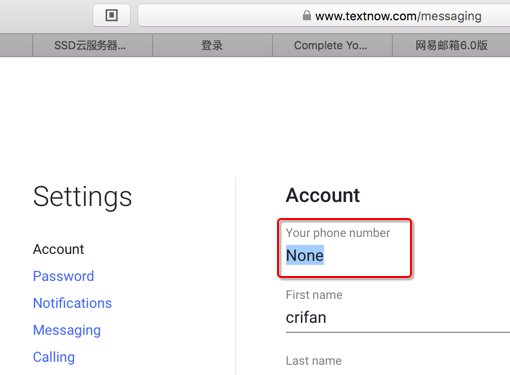Open the Password settings link
The width and height of the screenshot is (510, 375).
pyautogui.click(x=63, y=276)
